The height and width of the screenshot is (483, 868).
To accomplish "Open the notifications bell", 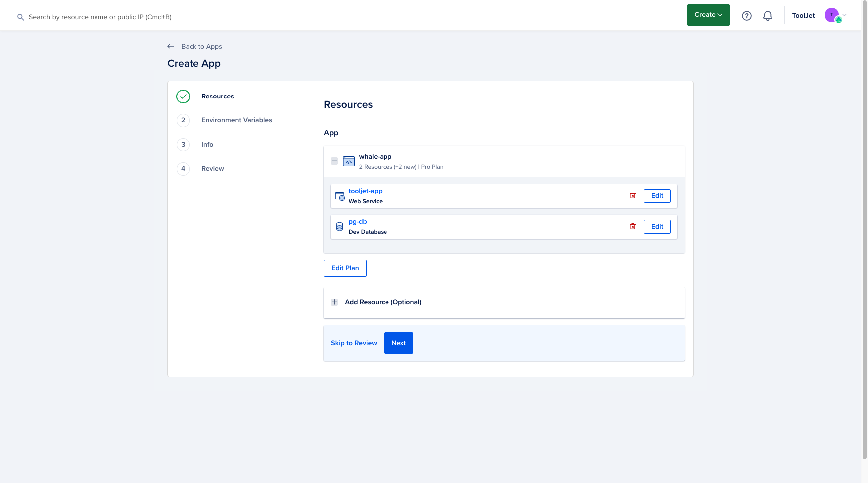I will 768,16.
